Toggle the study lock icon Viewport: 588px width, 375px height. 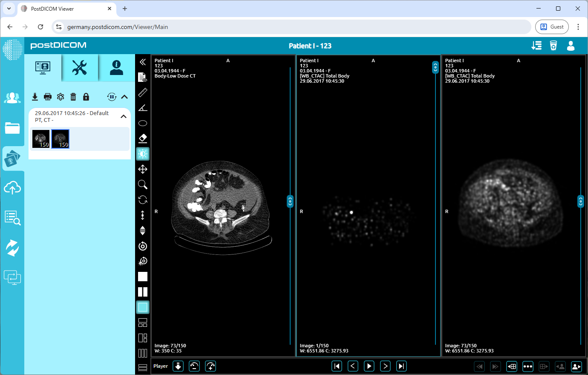(86, 97)
